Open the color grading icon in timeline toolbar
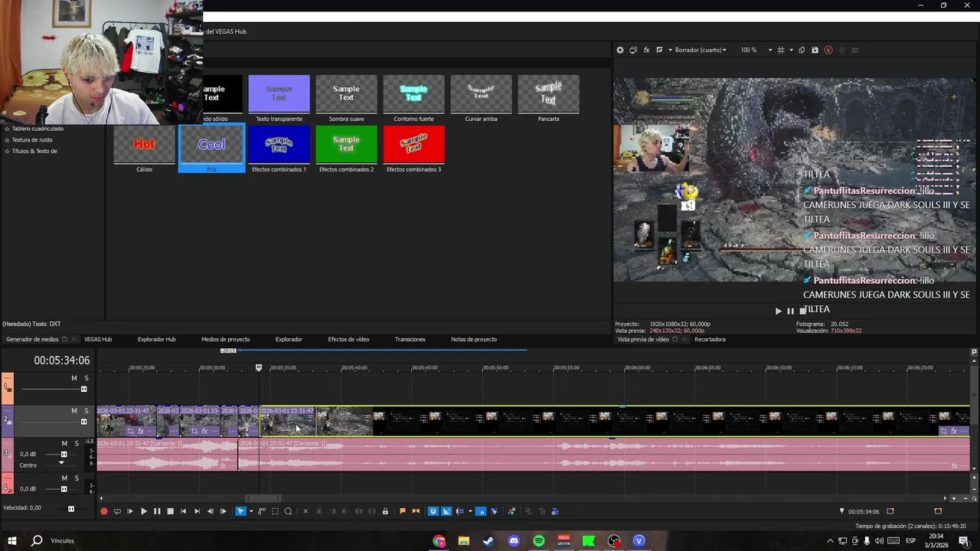This screenshot has height=551, width=980. (x=511, y=511)
